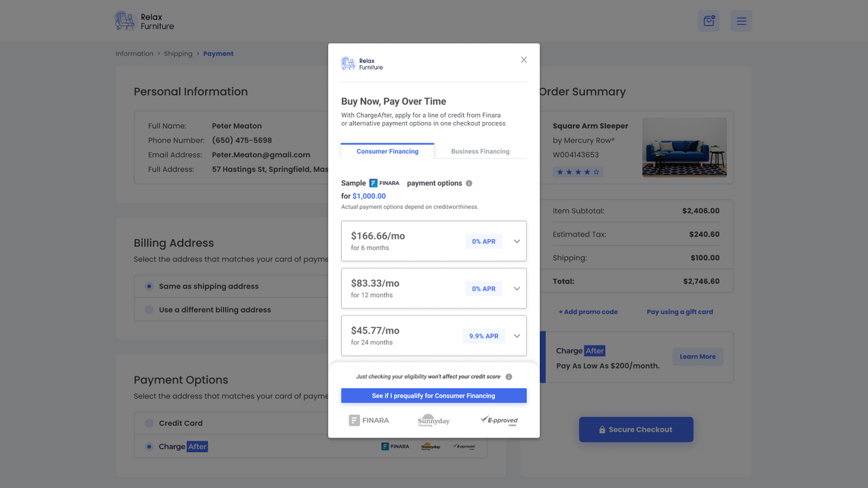Click the $1,000.00 sample amount
The image size is (868, 488).
coord(369,196)
